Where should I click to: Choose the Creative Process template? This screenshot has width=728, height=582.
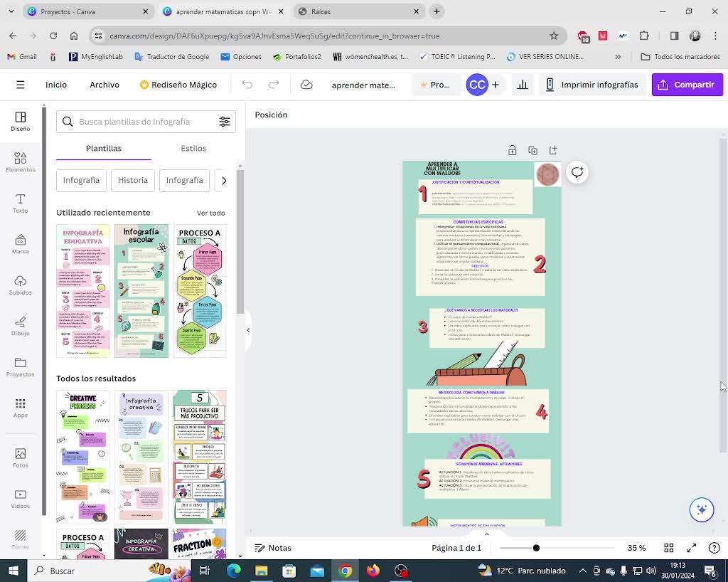pos(83,457)
